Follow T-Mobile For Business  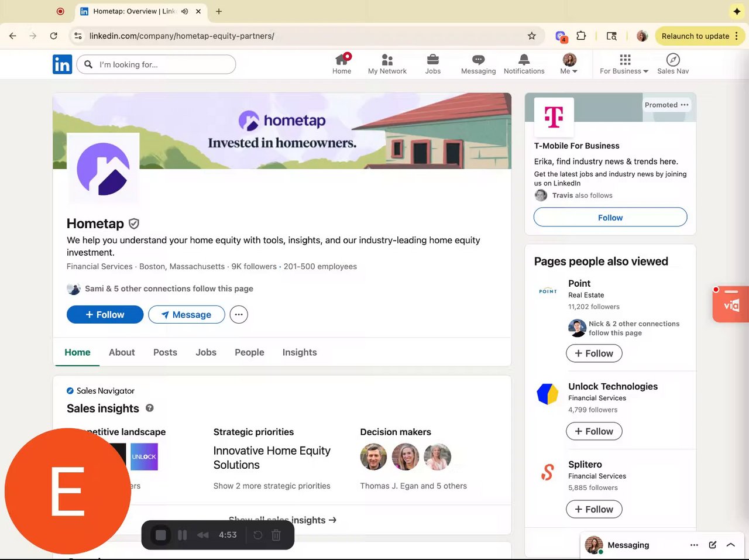coord(610,217)
